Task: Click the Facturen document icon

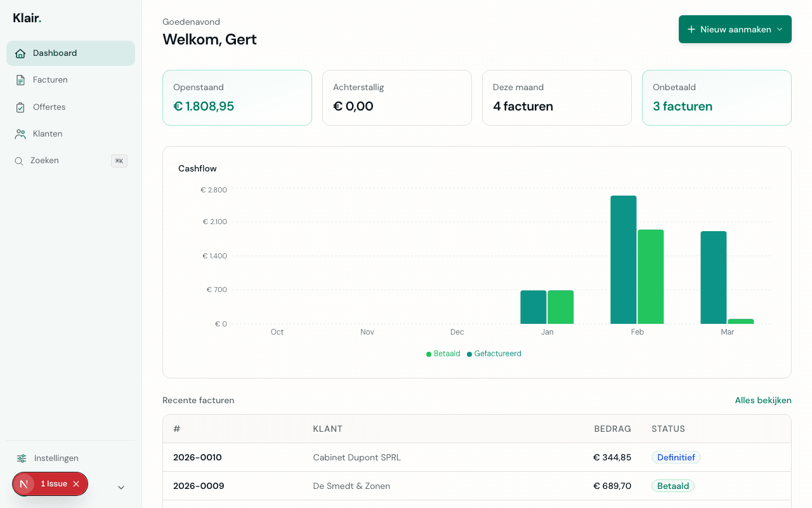Action: coord(21,79)
